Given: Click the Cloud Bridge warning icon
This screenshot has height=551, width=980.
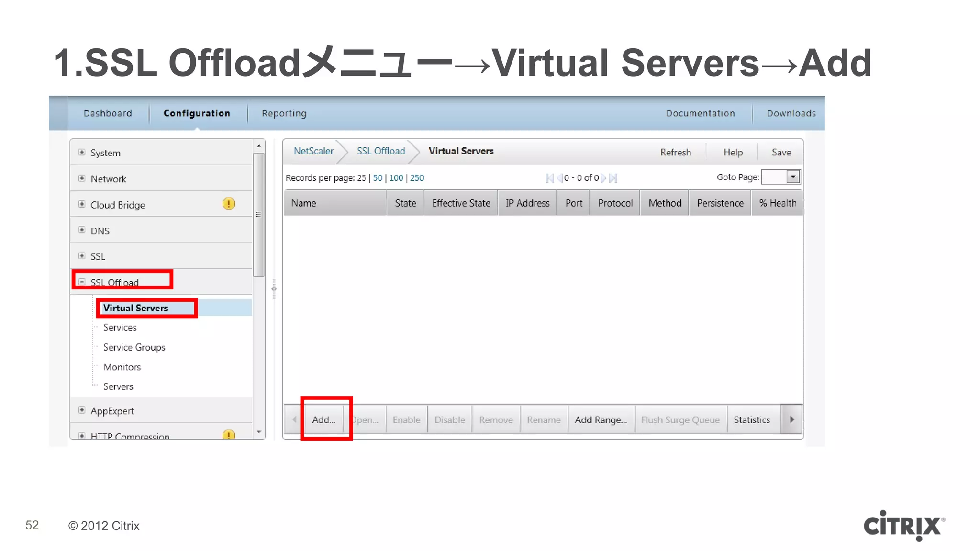Looking at the screenshot, I should (x=229, y=204).
